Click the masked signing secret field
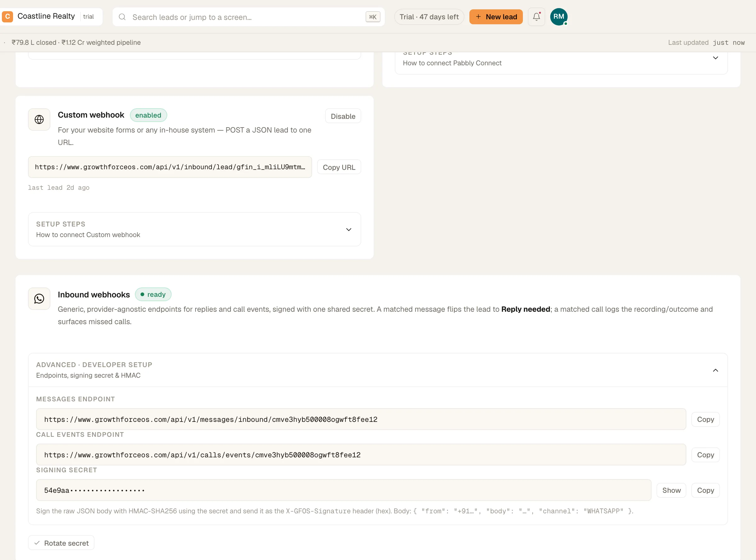 343,491
